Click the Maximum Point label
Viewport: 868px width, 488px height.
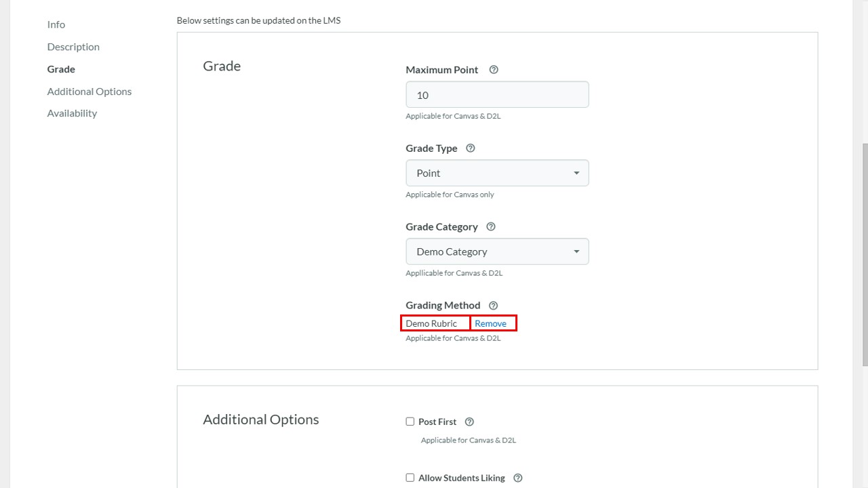(x=442, y=70)
